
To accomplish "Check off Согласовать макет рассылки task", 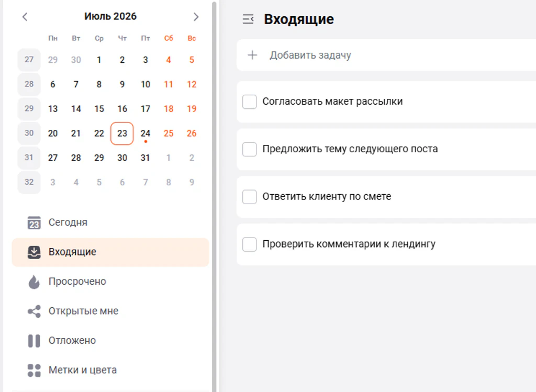I will [250, 102].
